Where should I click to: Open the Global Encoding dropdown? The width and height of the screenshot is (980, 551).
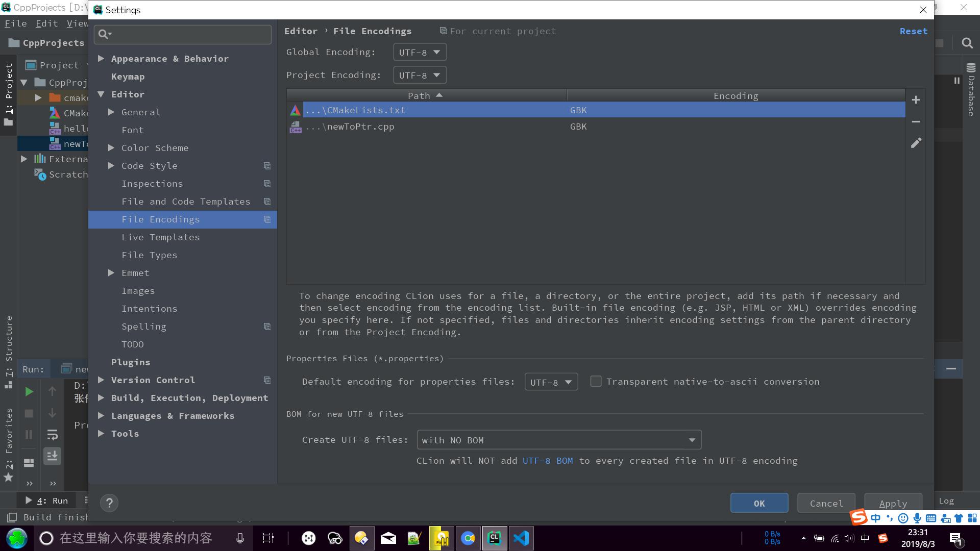(x=420, y=52)
